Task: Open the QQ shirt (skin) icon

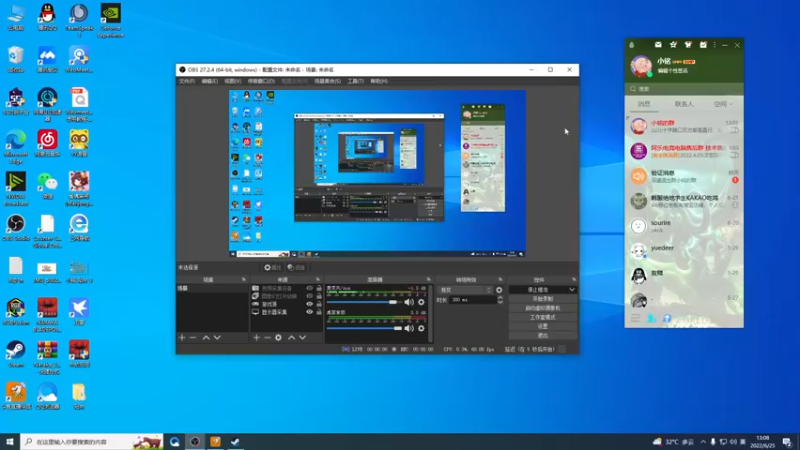Action: [688, 45]
